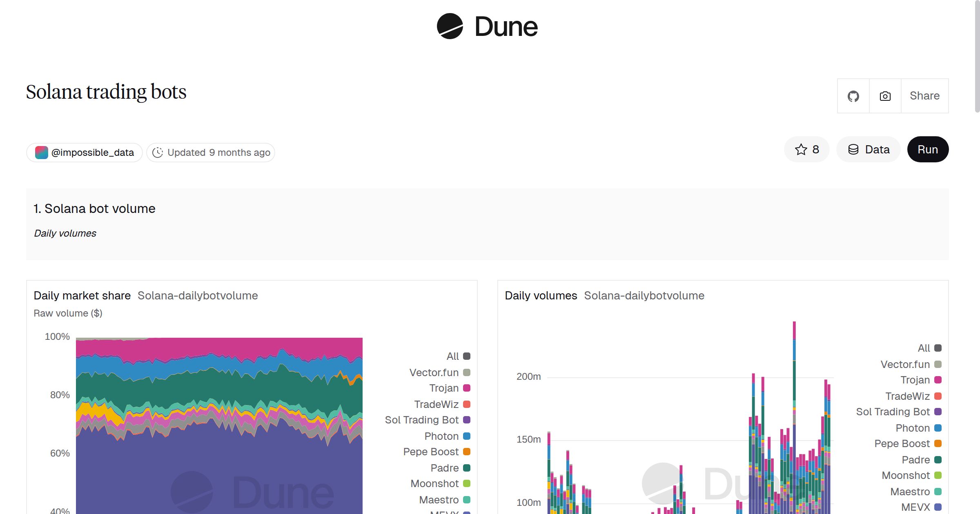
Task: Click the star icon to favorite the dashboard
Action: click(x=801, y=149)
